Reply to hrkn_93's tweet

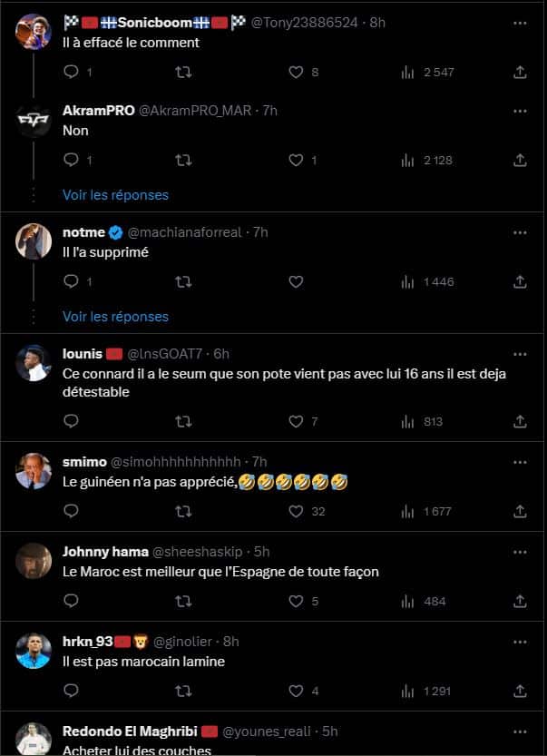[x=72, y=691]
